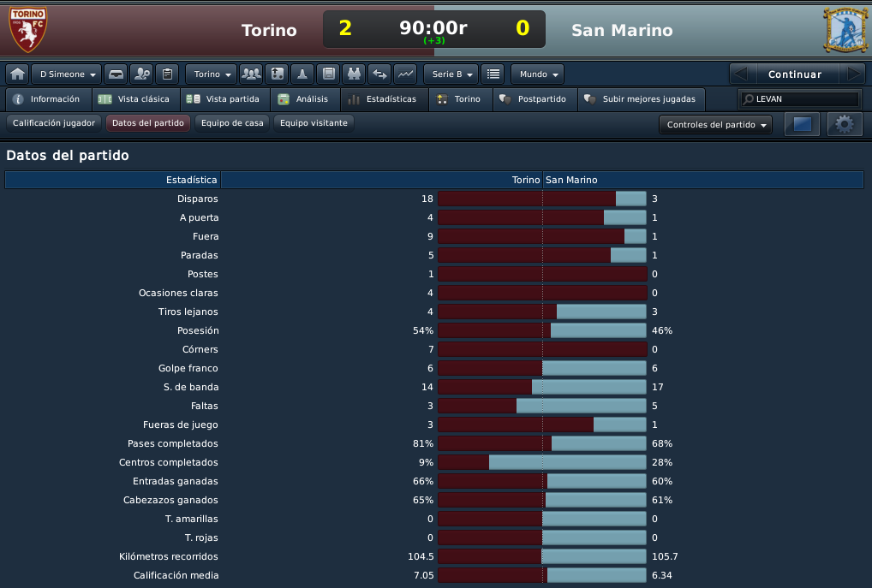Open the Mundo dropdown menu

click(538, 74)
